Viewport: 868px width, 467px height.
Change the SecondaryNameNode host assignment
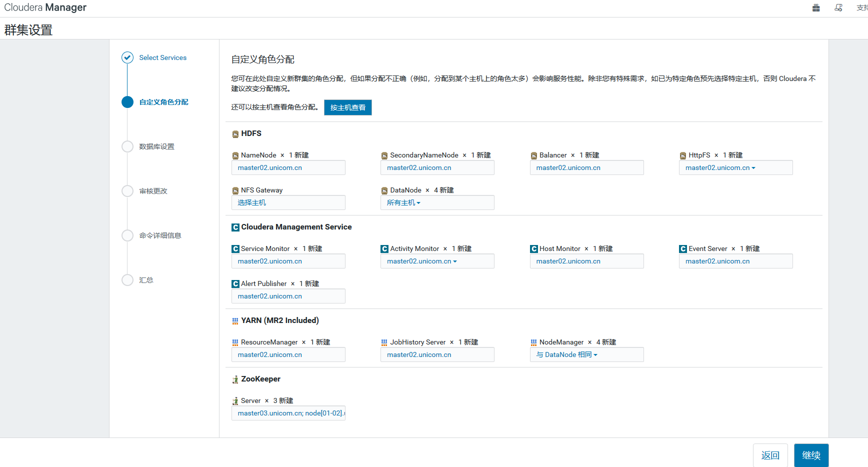437,167
